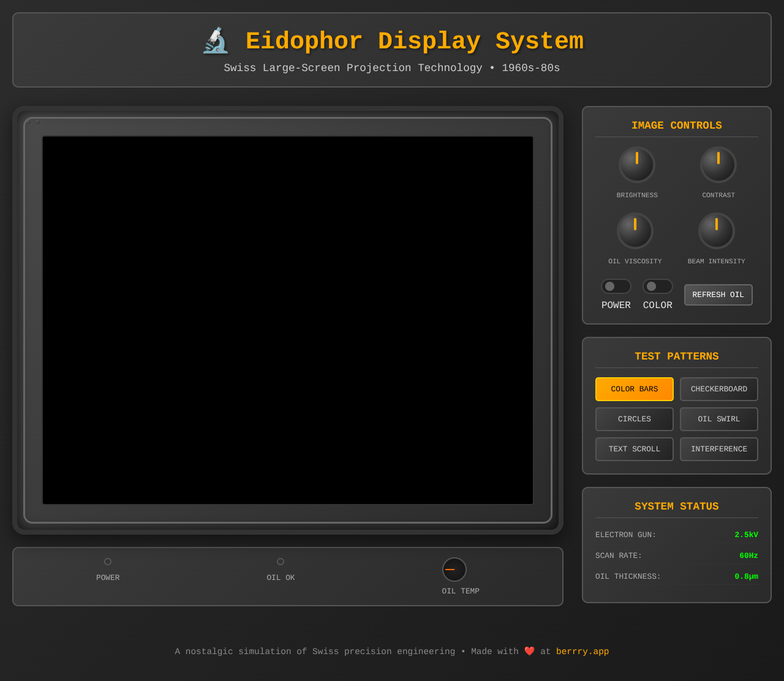Viewport: 784px width, 681px height.
Task: Enable the COLOR switch
Action: [658, 285]
